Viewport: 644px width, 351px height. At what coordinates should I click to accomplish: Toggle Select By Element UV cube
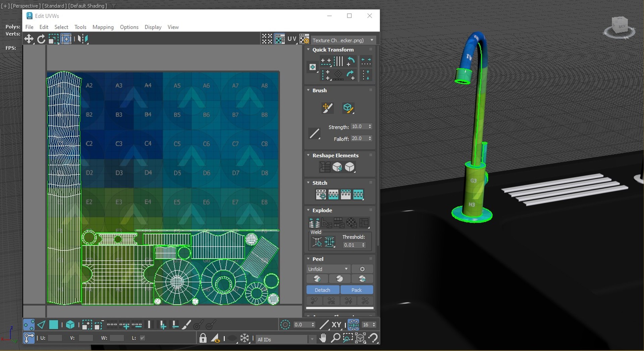point(70,325)
